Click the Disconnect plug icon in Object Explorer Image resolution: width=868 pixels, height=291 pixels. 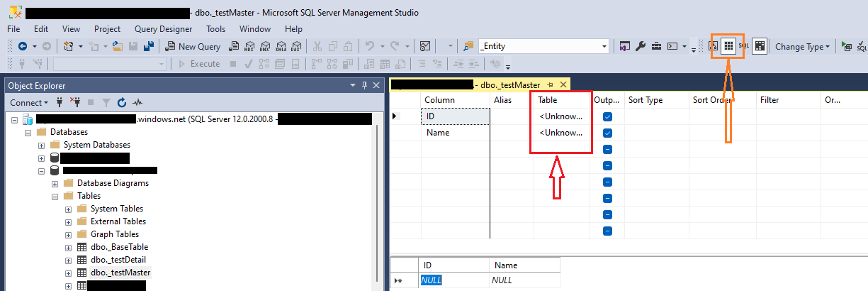point(75,102)
